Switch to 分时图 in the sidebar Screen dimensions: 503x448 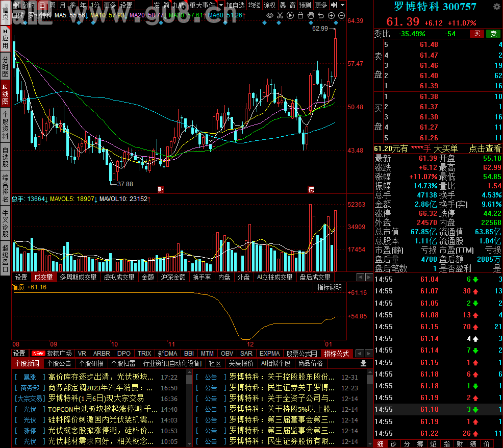tap(6, 66)
